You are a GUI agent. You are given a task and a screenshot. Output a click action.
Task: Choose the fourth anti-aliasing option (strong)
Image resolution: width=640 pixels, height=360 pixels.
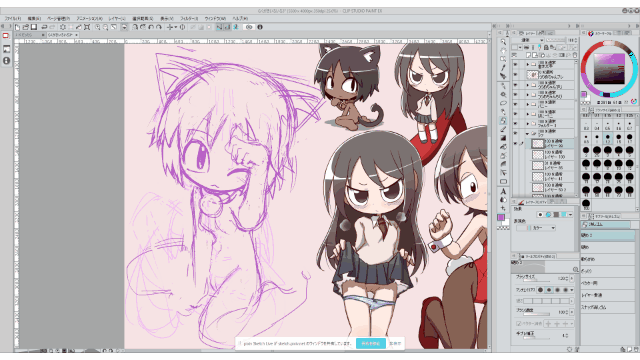[565, 290]
